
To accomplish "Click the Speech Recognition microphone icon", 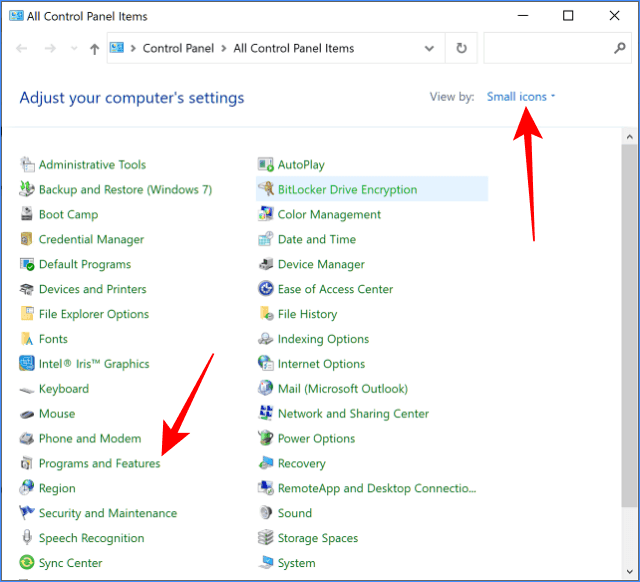I will (x=27, y=538).
